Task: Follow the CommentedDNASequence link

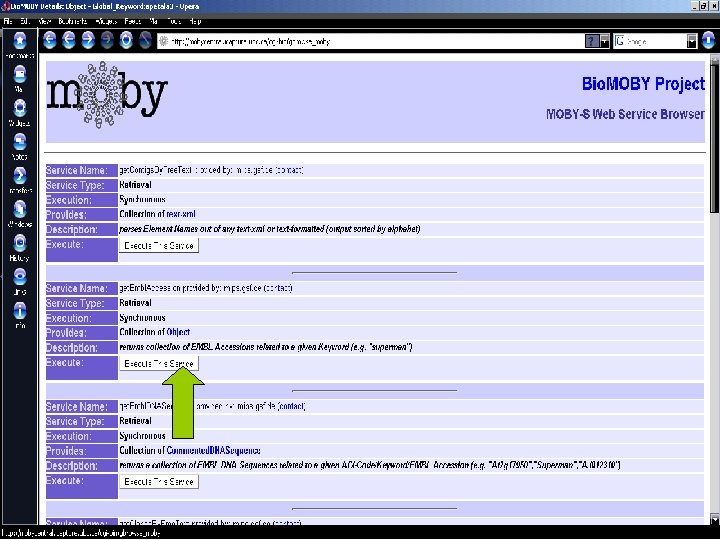Action: coord(214,451)
